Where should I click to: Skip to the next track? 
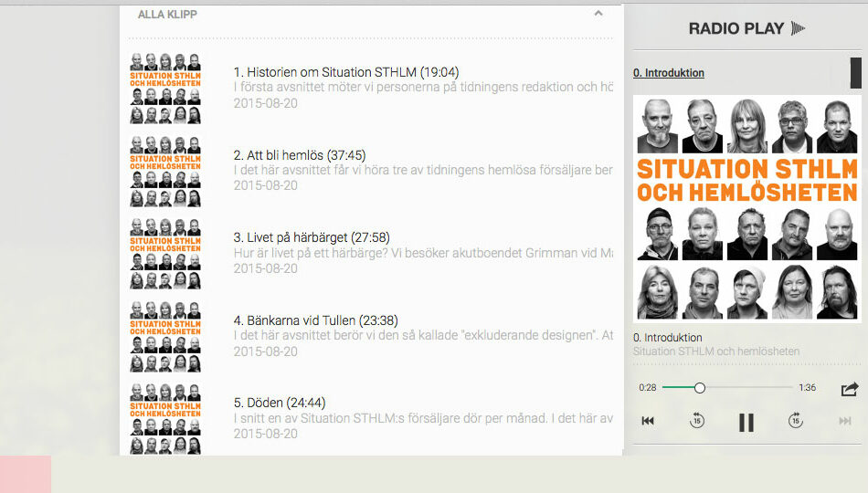point(845,421)
